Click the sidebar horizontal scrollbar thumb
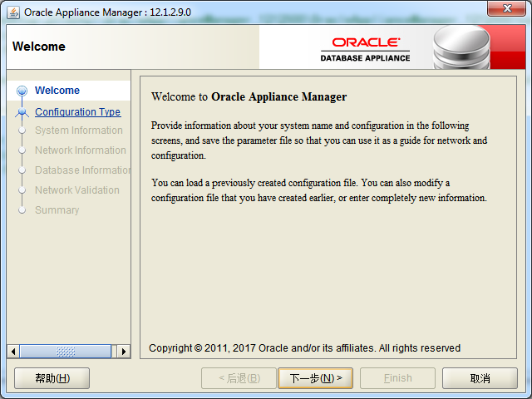The width and height of the screenshot is (532, 399). coord(66,351)
